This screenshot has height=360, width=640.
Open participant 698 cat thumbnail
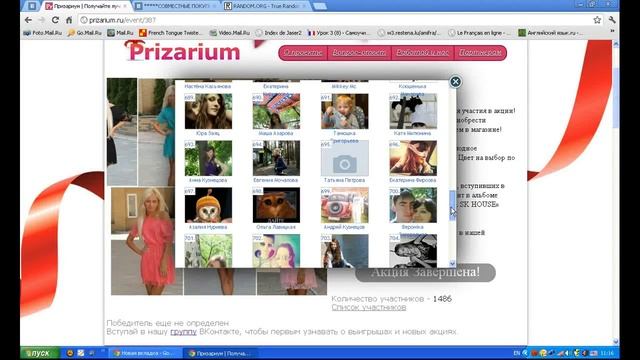(276, 205)
